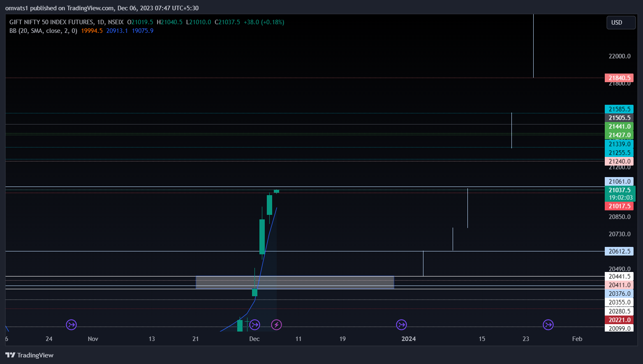Screen dimensions: 643x364
Task: Click the Feb label on time axis
Action: point(577,339)
